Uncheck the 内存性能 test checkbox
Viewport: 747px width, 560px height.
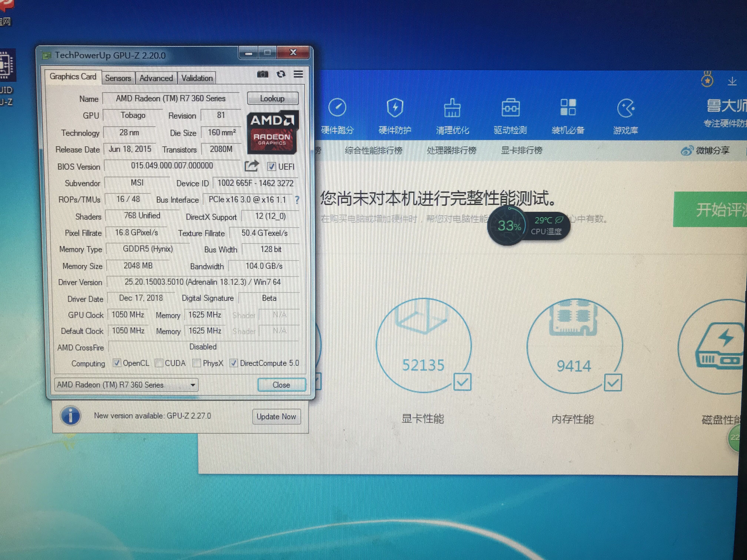tap(613, 382)
